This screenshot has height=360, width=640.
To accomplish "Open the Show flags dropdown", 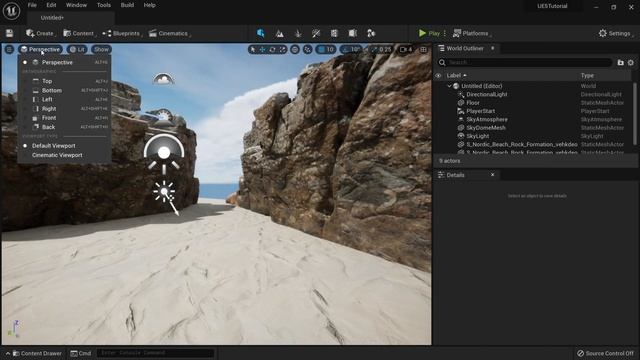I will pyautogui.click(x=101, y=49).
